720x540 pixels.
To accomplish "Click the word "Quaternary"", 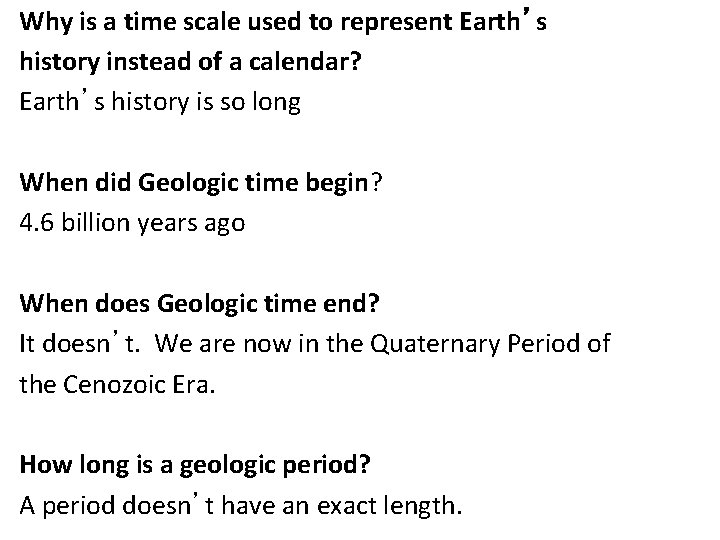I will click(420, 345).
